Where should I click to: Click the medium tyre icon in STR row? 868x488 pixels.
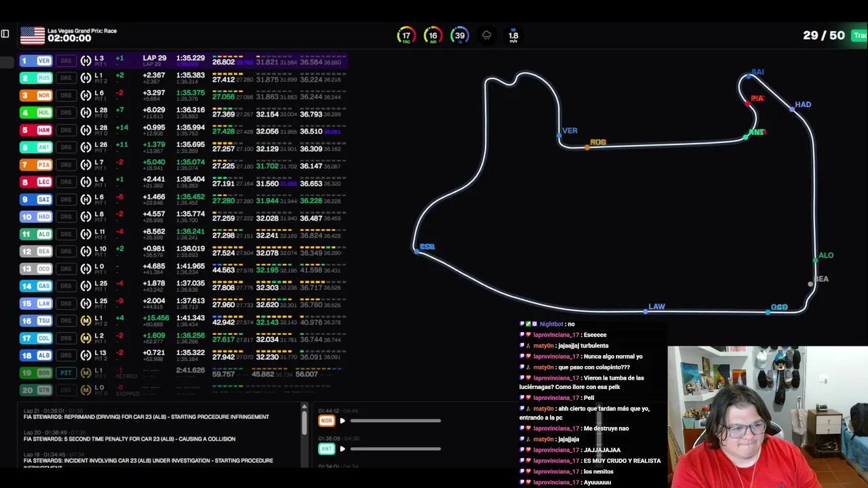click(85, 390)
